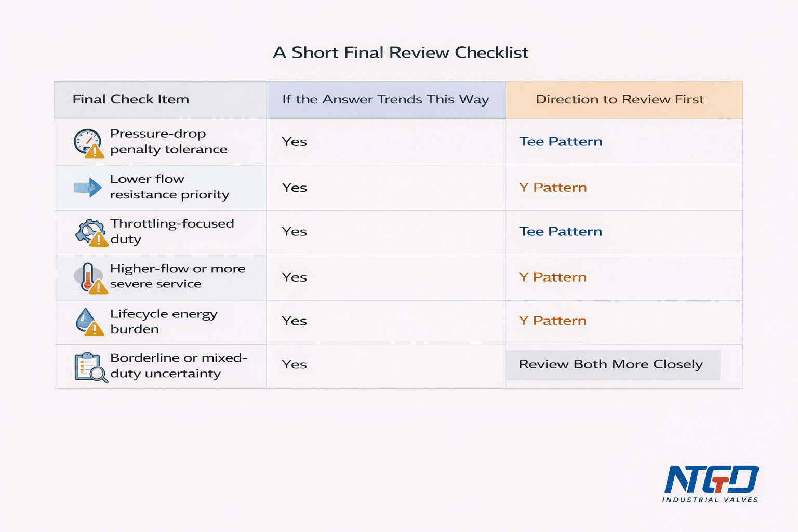
Task: Click the blue flow arrow icon
Action: [x=87, y=188]
